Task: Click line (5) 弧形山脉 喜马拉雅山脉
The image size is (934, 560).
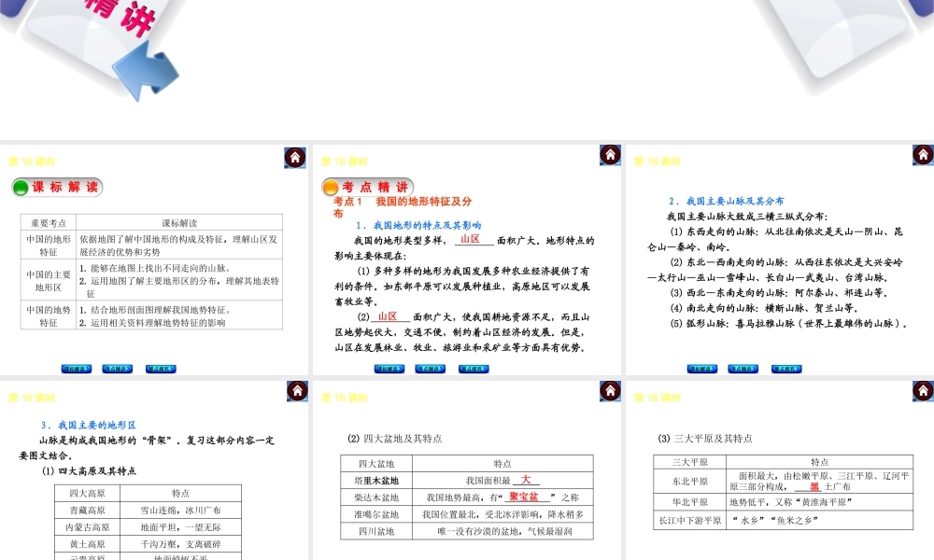Action: point(788,324)
